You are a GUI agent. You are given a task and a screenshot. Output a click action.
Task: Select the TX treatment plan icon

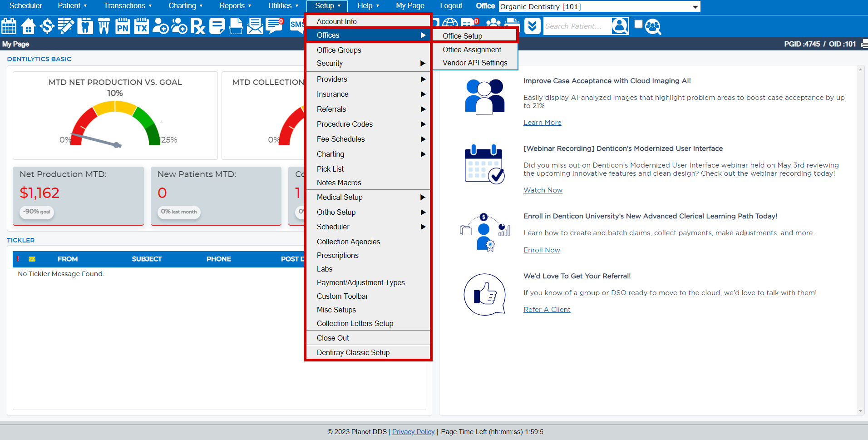[x=141, y=26]
